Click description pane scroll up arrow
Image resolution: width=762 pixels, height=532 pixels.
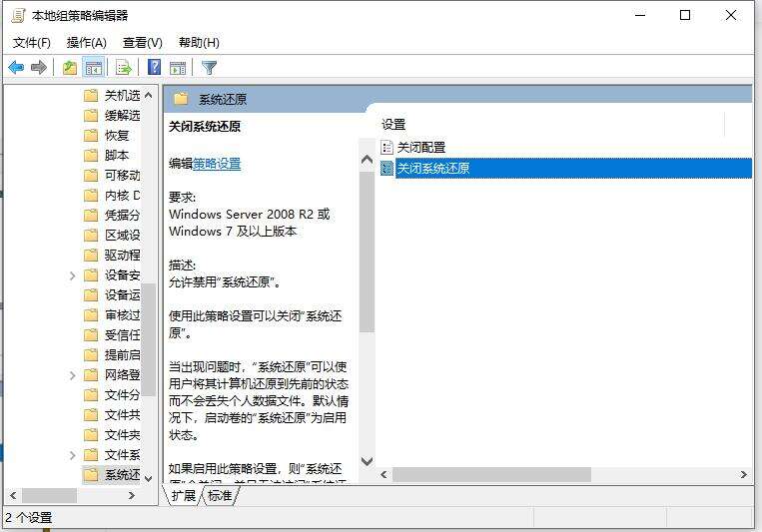click(x=367, y=160)
